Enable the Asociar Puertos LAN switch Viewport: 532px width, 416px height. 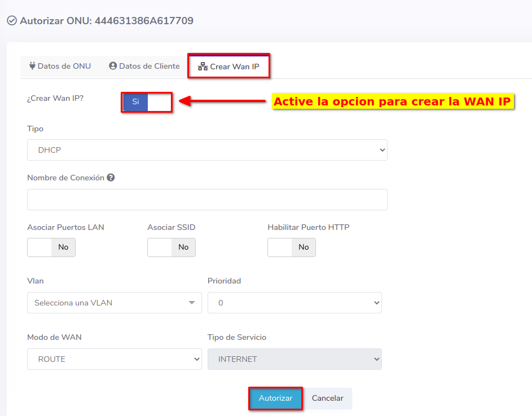point(51,247)
